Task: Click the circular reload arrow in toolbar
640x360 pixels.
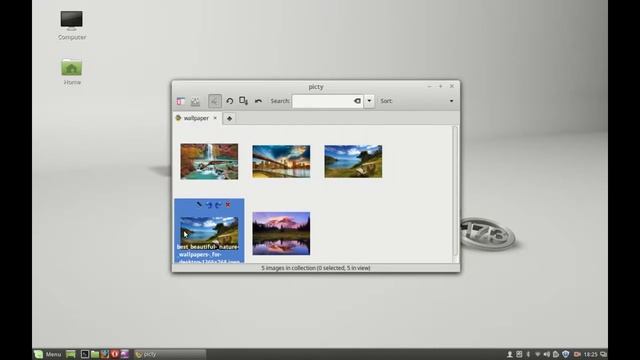Action: 229,101
